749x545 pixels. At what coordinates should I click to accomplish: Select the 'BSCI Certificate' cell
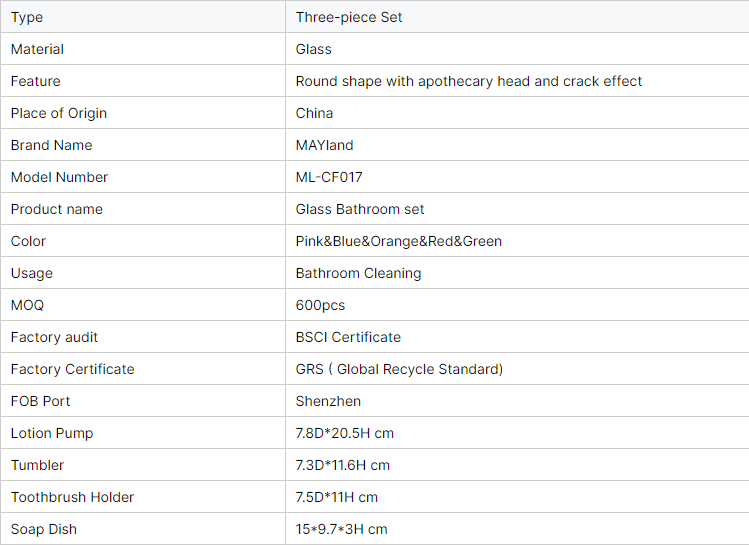pyautogui.click(x=348, y=337)
